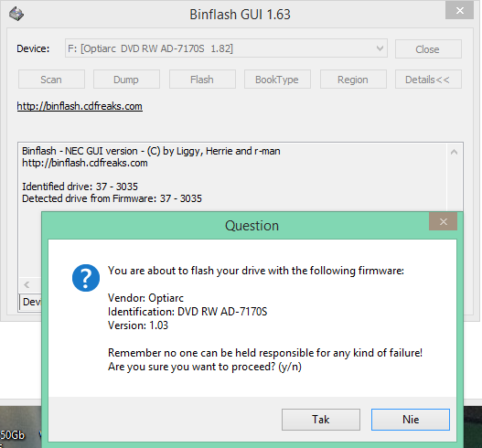
Task: Click the 'Vendor: Optiarc' text in the dialog
Action: (x=145, y=298)
